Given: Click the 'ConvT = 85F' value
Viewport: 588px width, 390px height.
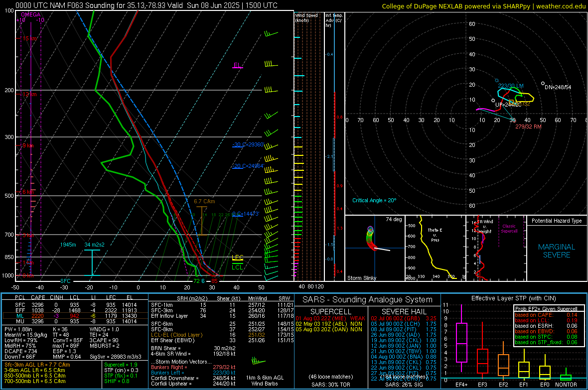Looking at the screenshot, I should [68, 340].
